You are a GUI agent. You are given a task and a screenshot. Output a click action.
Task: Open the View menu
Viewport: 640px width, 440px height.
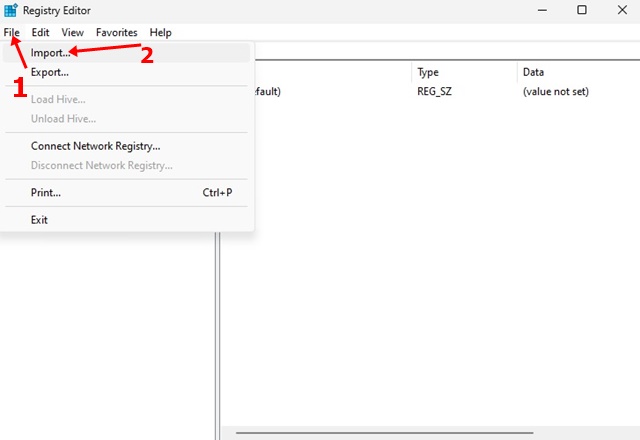click(72, 32)
